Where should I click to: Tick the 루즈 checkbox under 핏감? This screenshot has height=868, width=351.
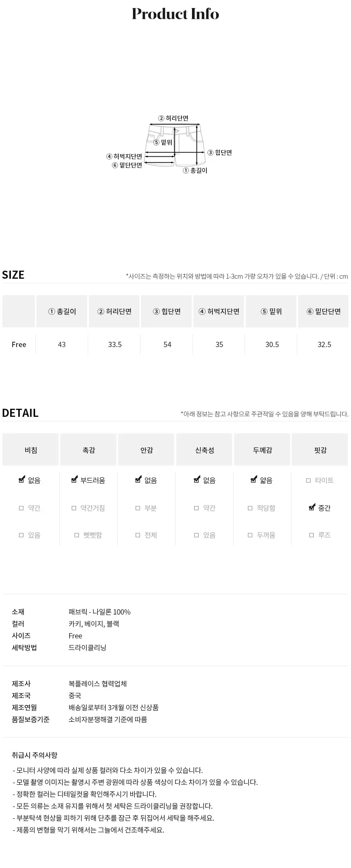click(x=311, y=535)
